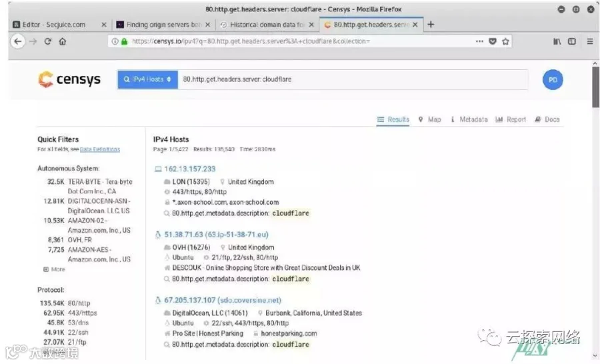This screenshot has height=364, width=600.
Task: Click the LON (15395) network label
Action: (x=191, y=182)
